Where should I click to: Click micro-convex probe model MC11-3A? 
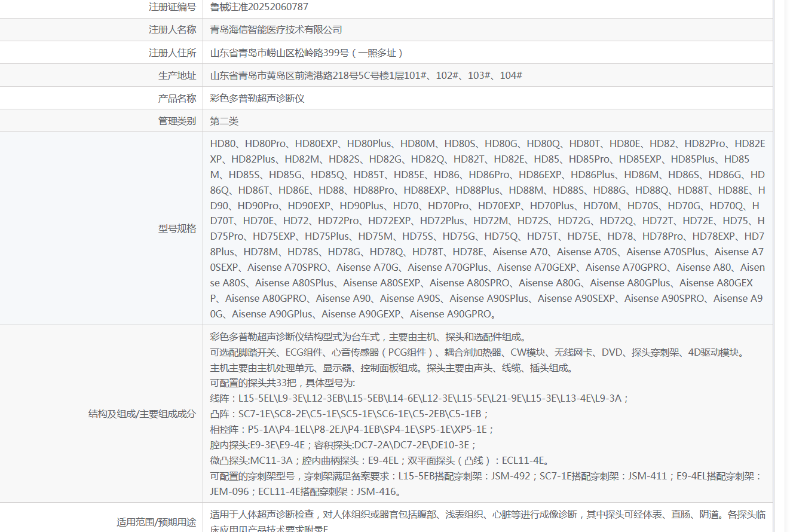pos(271,460)
